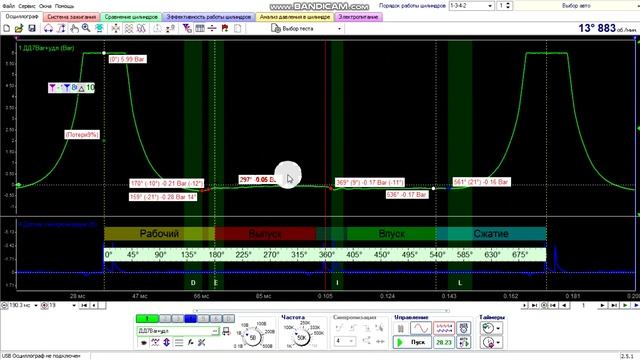
Task: Toggle the blue channel 4 button
Action: click(x=191, y=318)
